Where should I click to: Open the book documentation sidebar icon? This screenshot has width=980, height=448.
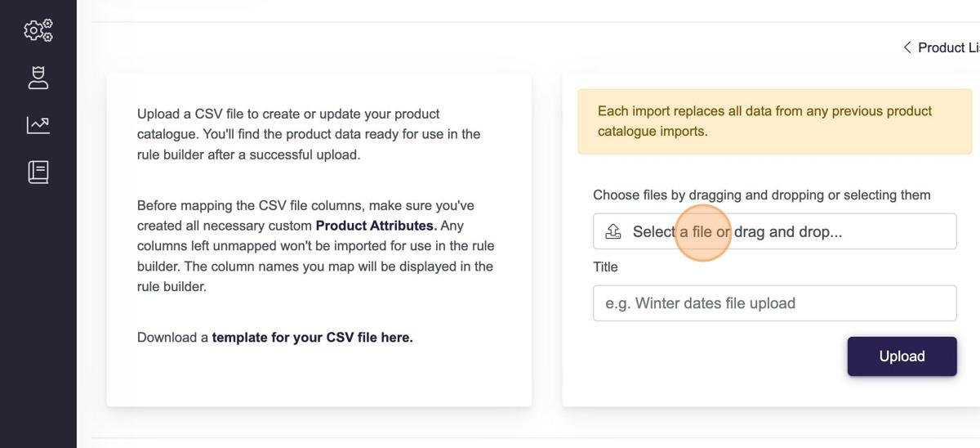click(x=38, y=172)
